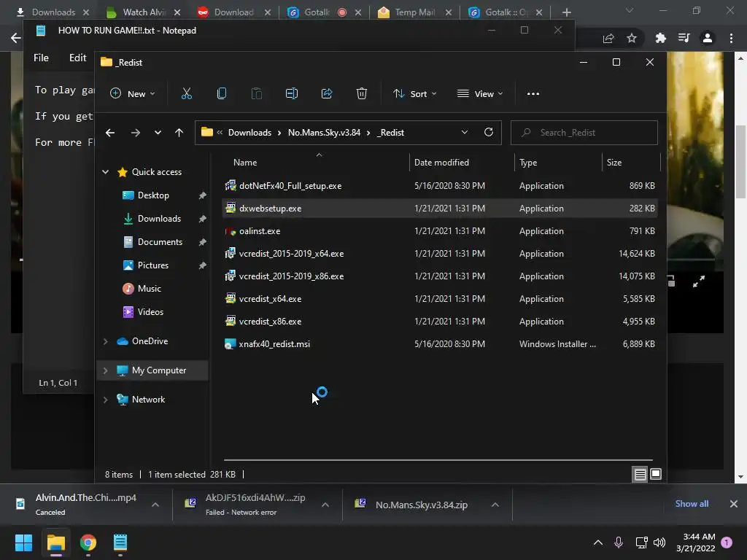
Task: Open Notepad's File menu
Action: tap(41, 58)
